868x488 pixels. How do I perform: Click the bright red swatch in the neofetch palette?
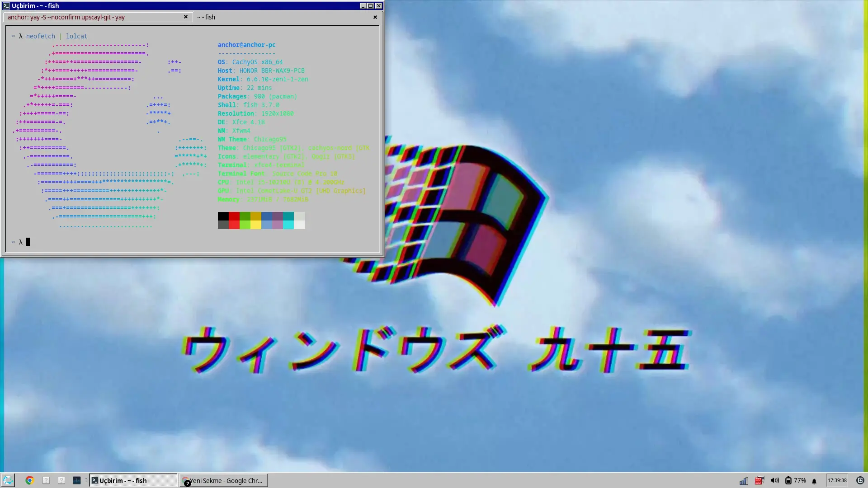[x=234, y=225]
